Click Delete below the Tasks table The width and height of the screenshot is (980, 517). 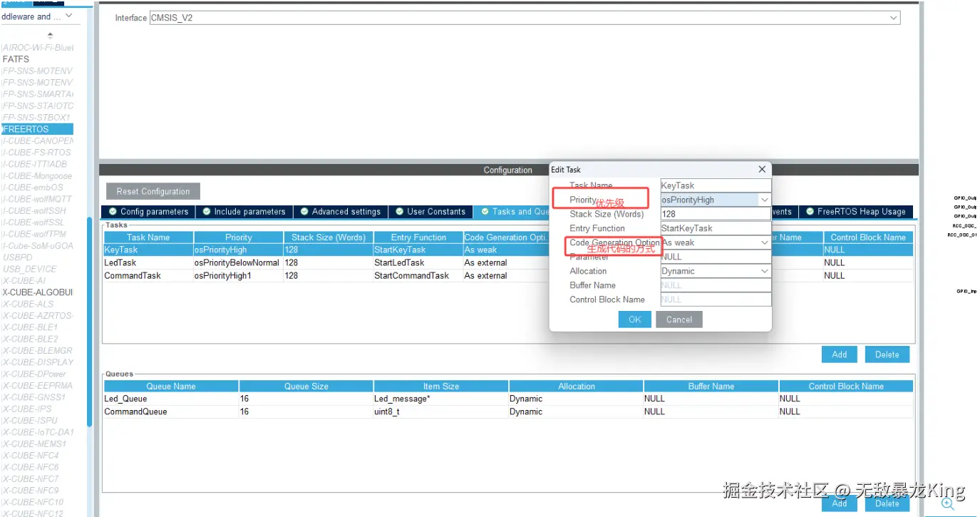(x=887, y=354)
